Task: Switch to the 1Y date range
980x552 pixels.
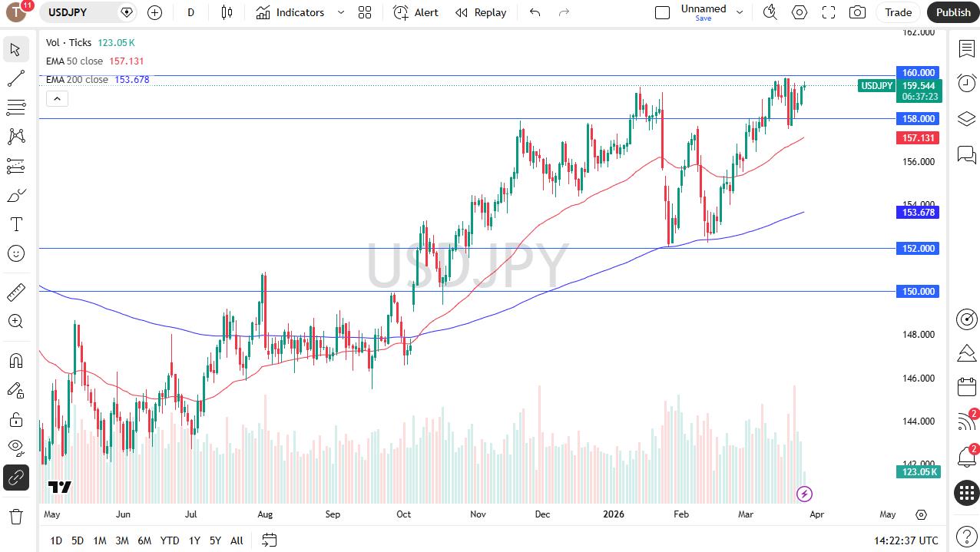Action: tap(194, 540)
